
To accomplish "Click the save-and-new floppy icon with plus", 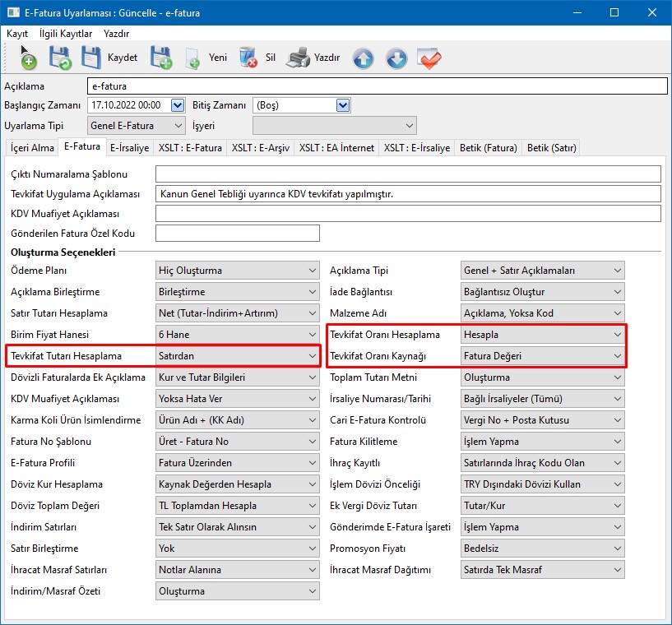I will coord(160,58).
